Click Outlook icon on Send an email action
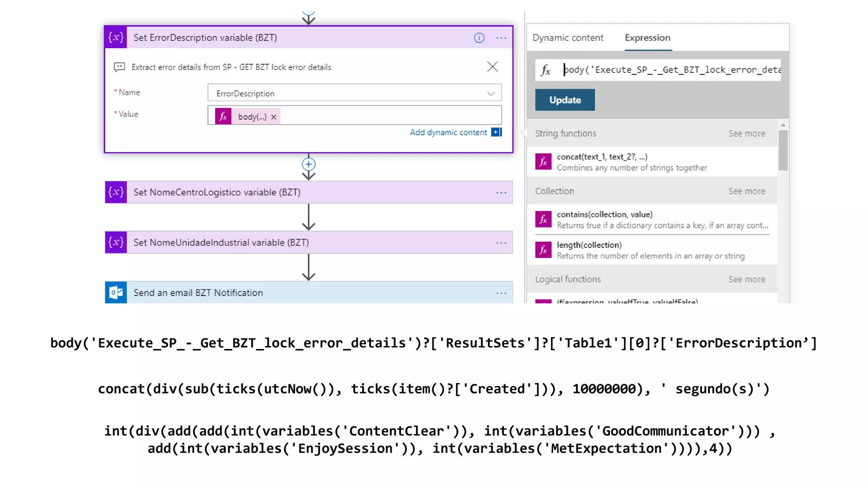This screenshot has width=868, height=488. click(x=116, y=293)
